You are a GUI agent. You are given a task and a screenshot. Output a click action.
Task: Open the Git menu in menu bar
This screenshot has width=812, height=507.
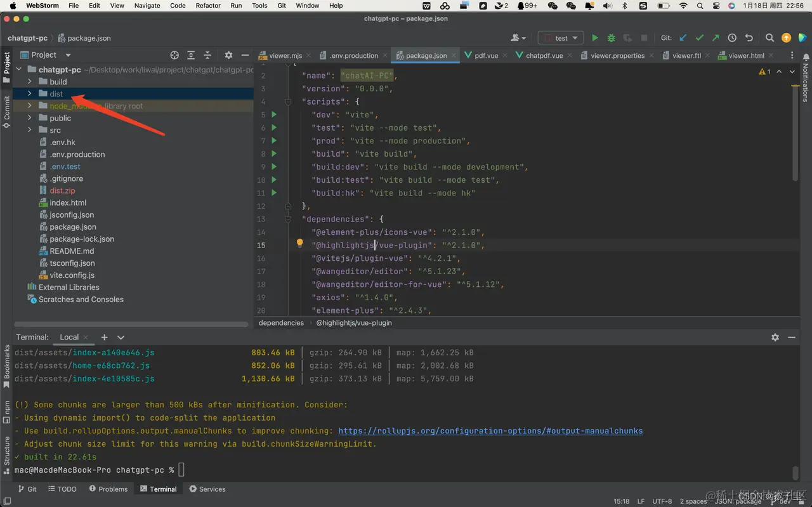coord(280,6)
